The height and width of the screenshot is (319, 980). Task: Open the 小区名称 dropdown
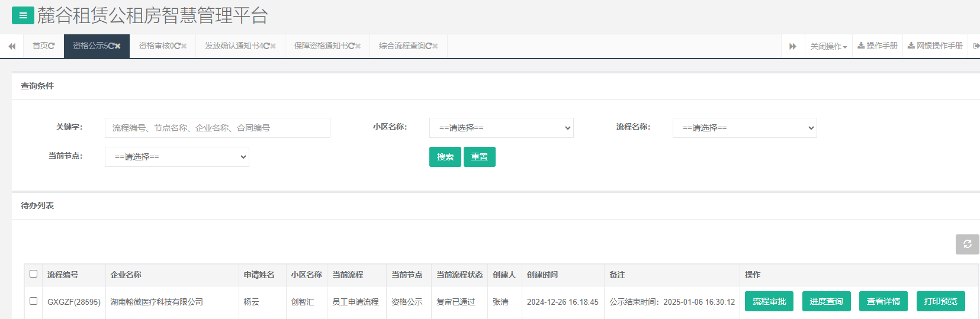(501, 128)
